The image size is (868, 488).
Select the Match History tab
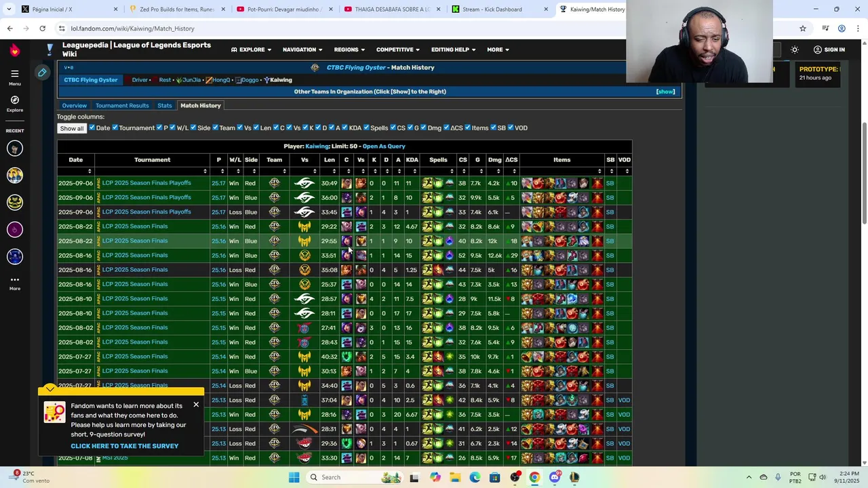coord(201,106)
